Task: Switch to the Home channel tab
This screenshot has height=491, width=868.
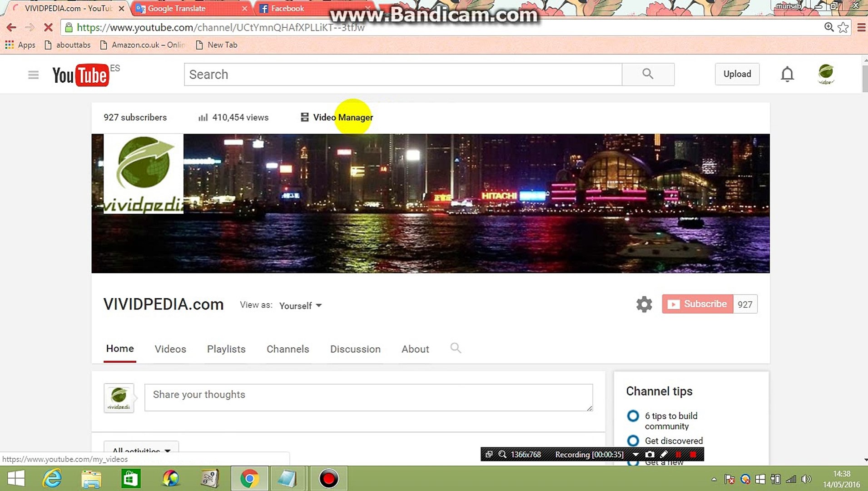Action: pos(120,349)
